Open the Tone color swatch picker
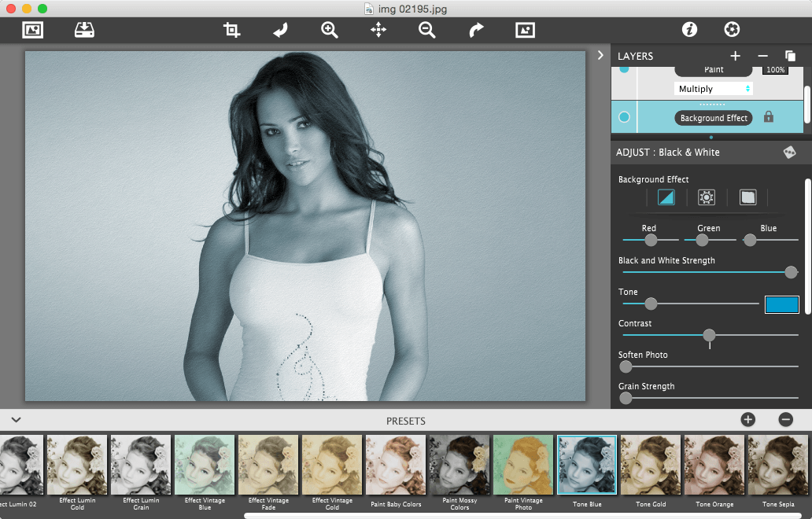Image resolution: width=812 pixels, height=519 pixels. click(x=781, y=304)
